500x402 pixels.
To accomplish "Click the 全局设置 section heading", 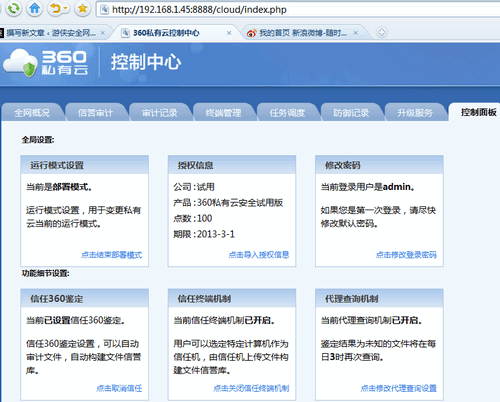I will (38, 140).
